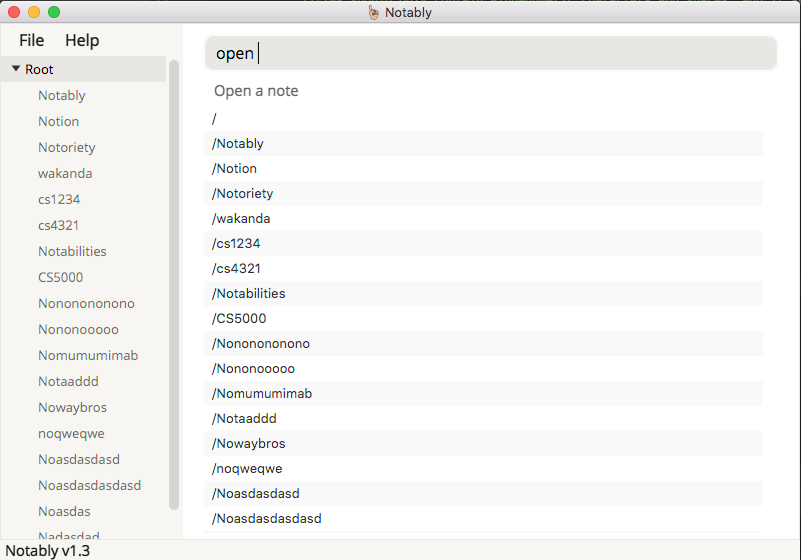Click the sidebar vertical scrollbar
The width and height of the screenshot is (801, 560).
tap(174, 285)
